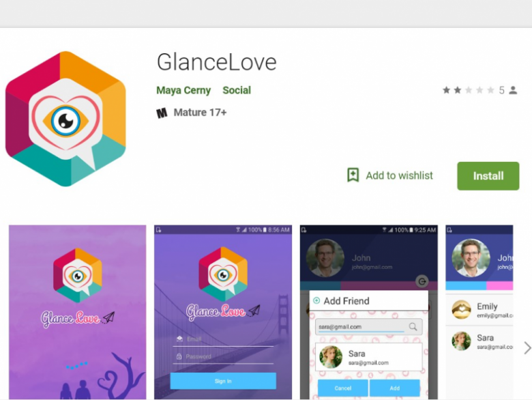Click the GlanceLove hexagon app icon
The width and height of the screenshot is (532, 400).
pyautogui.click(x=66, y=119)
